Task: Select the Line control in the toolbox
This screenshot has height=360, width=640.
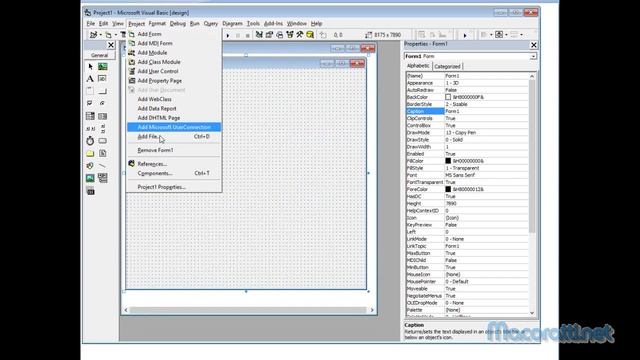Action: (x=102, y=166)
